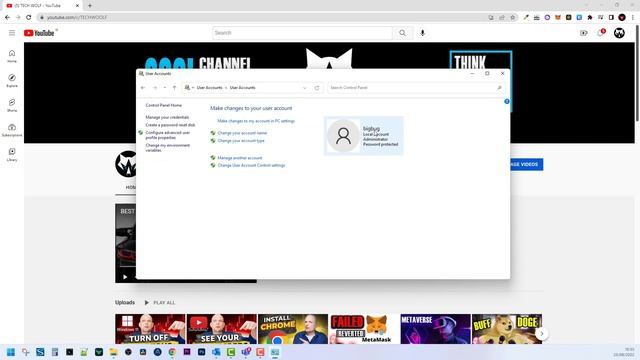640x360 pixels.
Task: Start voice search with microphone icon
Action: pyautogui.click(x=422, y=33)
